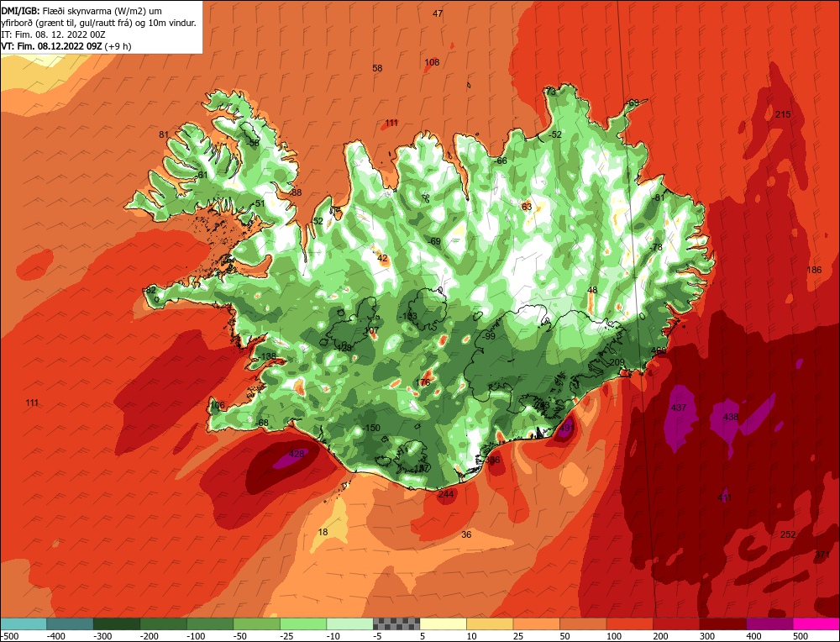Click the value 244 on the south coast
Screen dimensions: 840x642
[x=446, y=494]
